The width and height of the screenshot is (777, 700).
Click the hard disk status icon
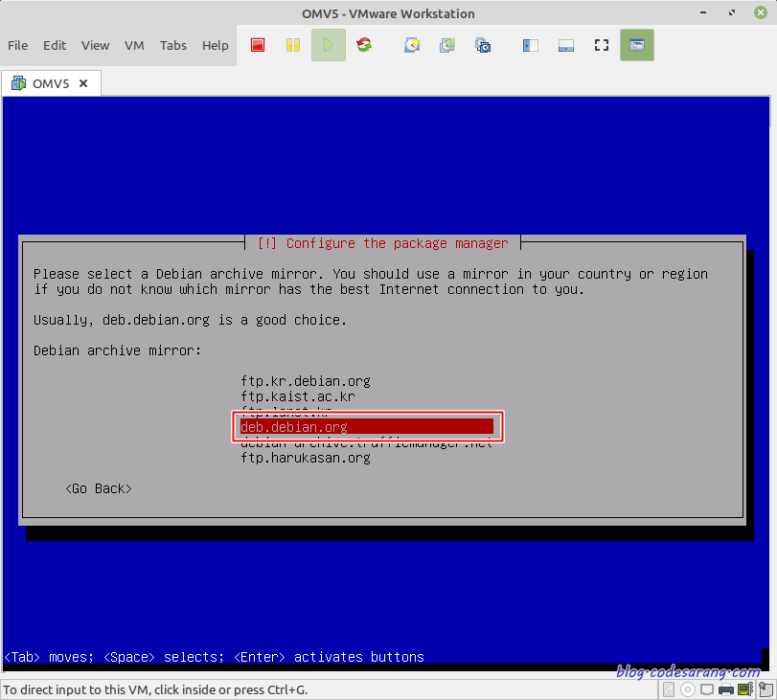pyautogui.click(x=669, y=689)
